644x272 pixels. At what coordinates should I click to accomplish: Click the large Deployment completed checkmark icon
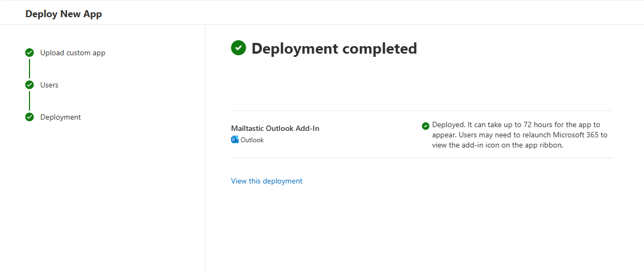click(x=239, y=48)
